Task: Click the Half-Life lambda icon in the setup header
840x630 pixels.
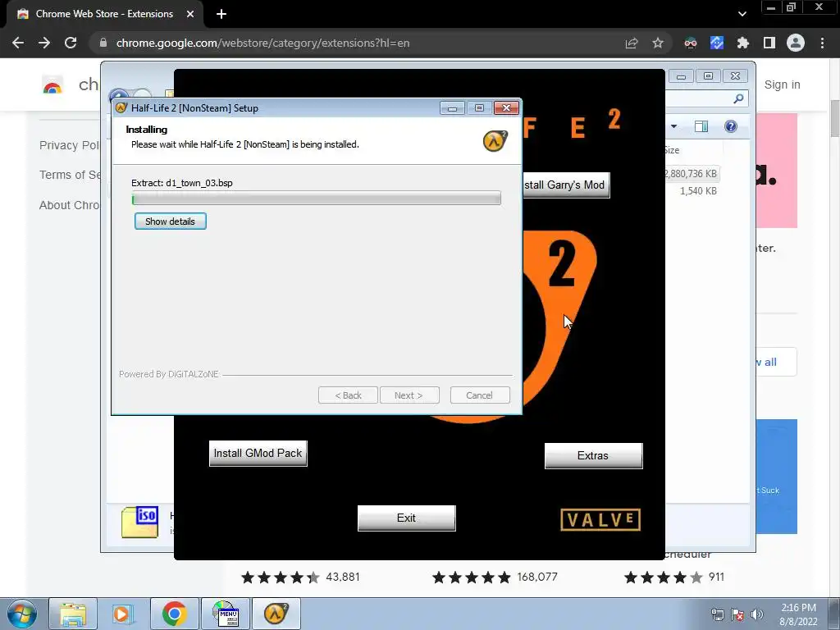Action: pos(495,141)
